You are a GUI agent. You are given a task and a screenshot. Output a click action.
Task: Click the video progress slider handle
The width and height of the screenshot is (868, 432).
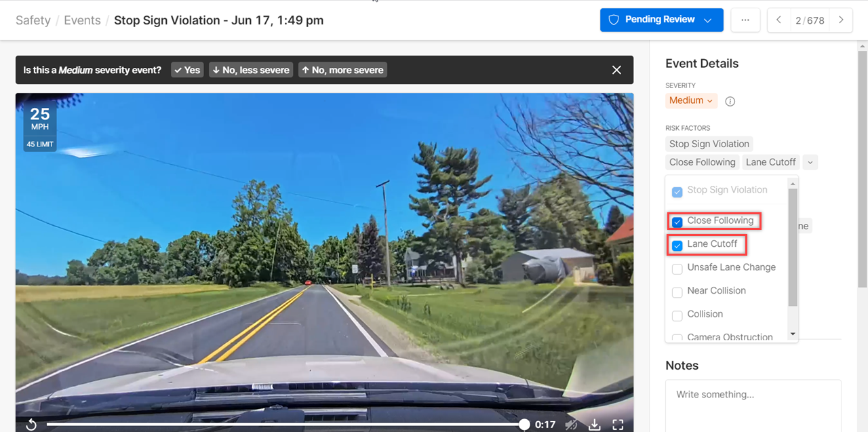tap(524, 425)
